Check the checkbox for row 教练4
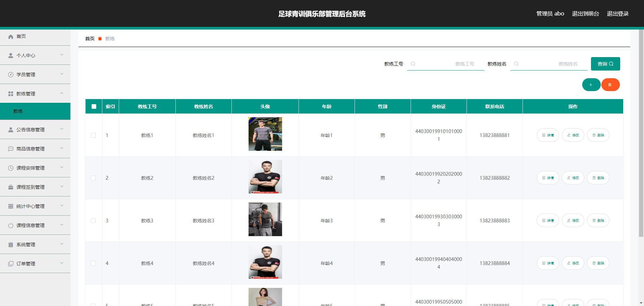The height and width of the screenshot is (306, 644). click(93, 263)
